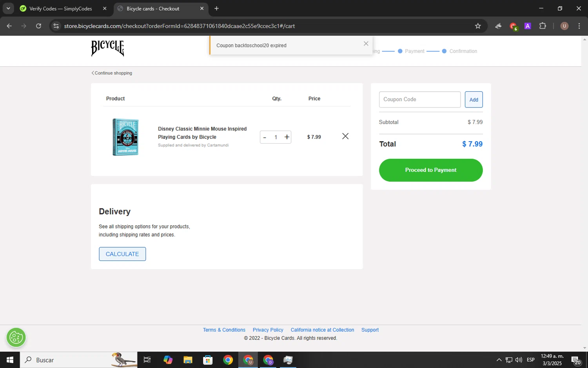The height and width of the screenshot is (368, 588).
Task: Open California notice at Collection link
Action: (322, 330)
